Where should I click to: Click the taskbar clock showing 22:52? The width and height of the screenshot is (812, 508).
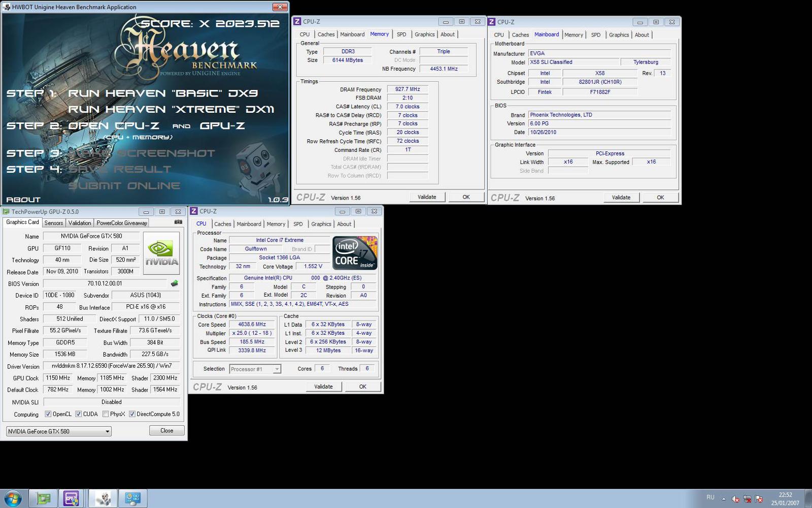tap(785, 499)
